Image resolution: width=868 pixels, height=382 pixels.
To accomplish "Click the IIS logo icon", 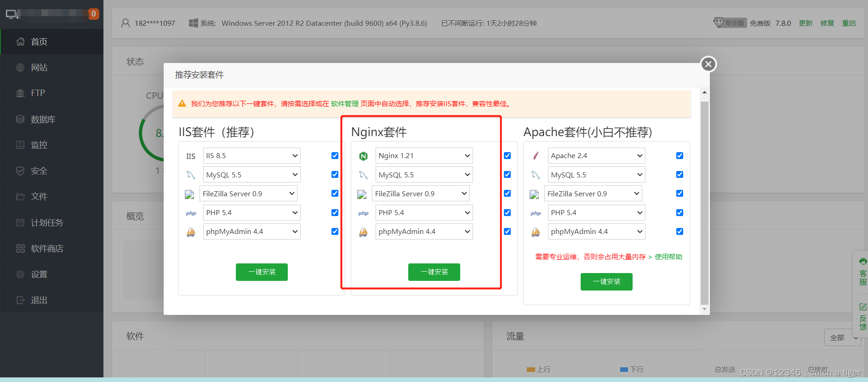I will pos(191,156).
